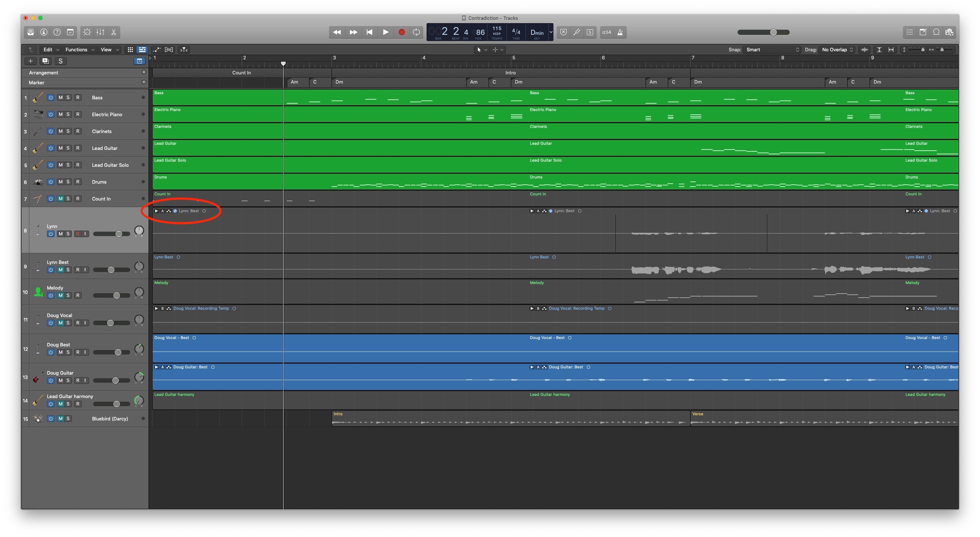The image size is (980, 537).
Task: Show automation view button
Action: [157, 50]
